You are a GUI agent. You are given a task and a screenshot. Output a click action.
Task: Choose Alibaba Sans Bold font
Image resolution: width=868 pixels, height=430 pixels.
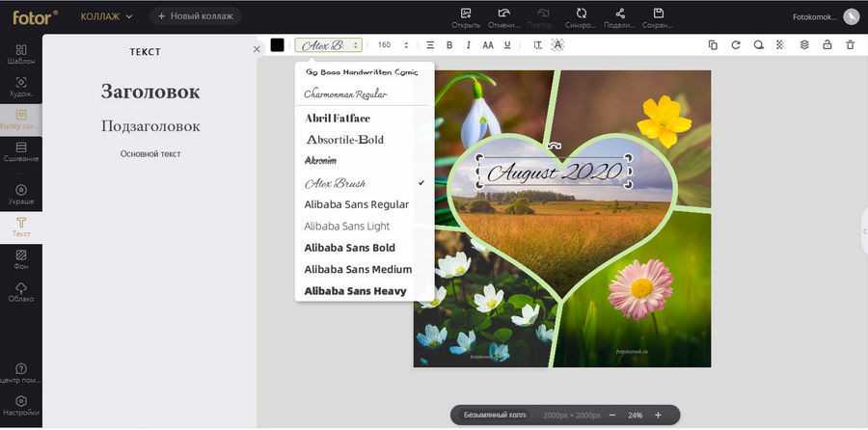click(349, 248)
